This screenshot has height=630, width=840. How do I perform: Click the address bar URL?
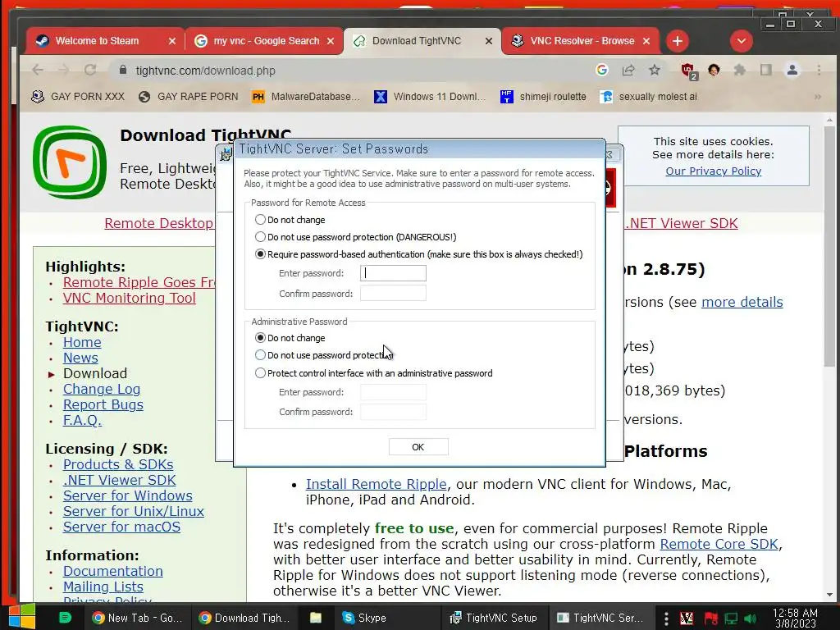[x=206, y=71]
